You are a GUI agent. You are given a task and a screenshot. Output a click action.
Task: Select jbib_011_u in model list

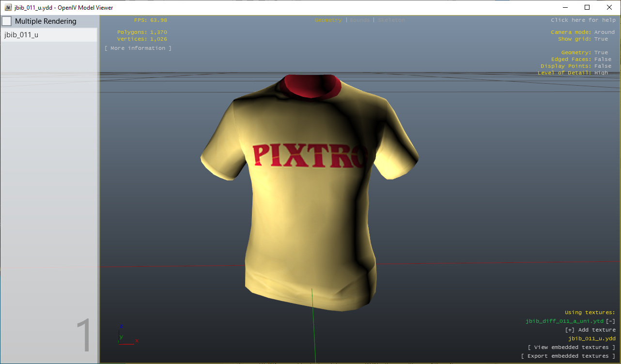click(x=22, y=35)
